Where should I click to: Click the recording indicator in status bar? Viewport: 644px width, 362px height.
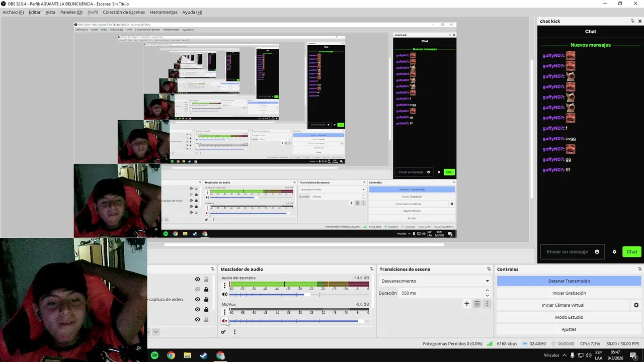pos(554,344)
